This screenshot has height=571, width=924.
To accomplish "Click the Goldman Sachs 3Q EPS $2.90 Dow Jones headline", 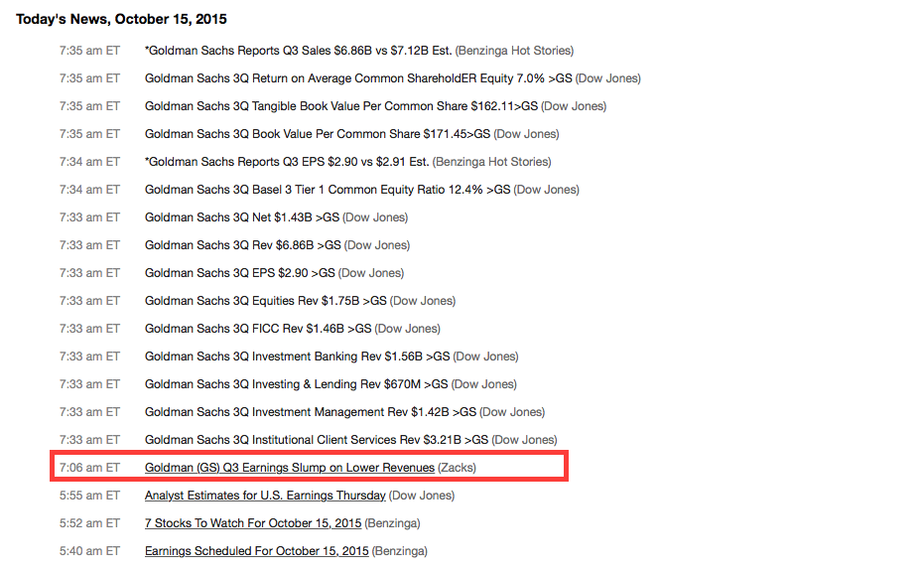I will pyautogui.click(x=240, y=272).
